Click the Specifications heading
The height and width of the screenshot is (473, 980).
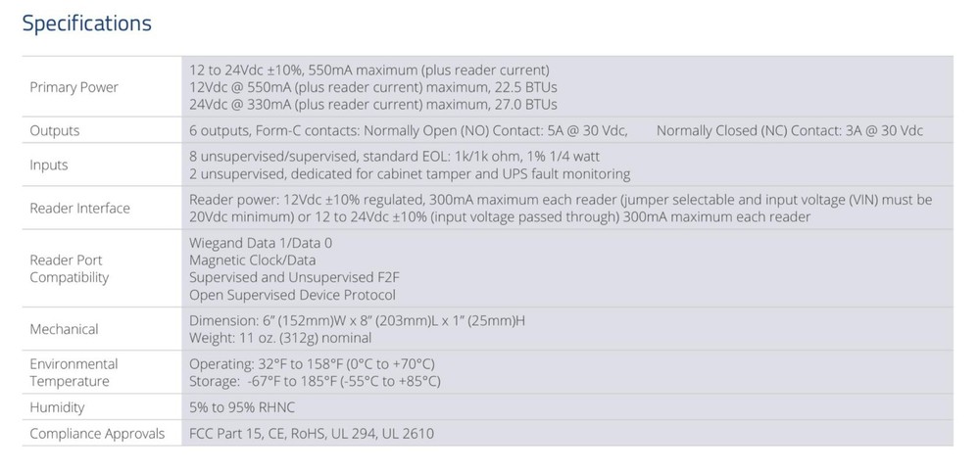click(87, 24)
